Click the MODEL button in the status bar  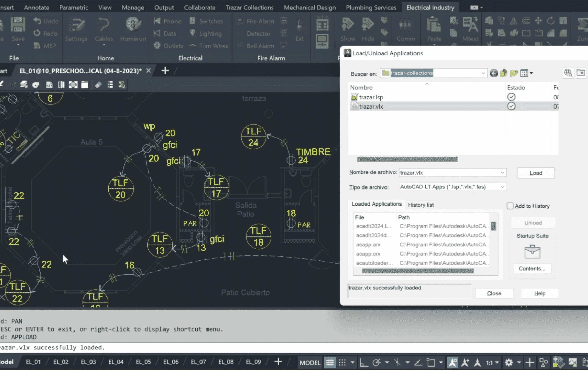tap(310, 362)
